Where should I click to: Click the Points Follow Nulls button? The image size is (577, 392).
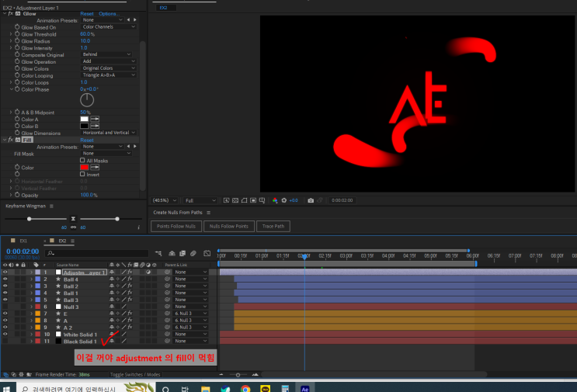pos(176,226)
